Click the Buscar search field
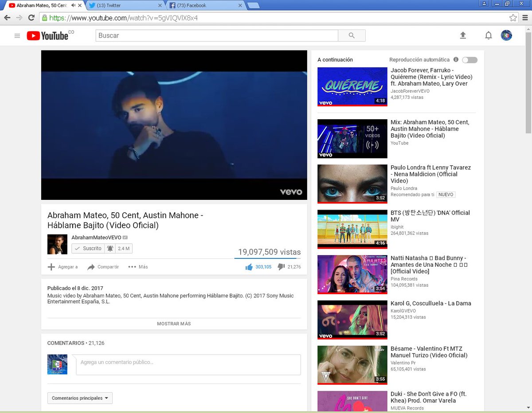 tap(217, 35)
